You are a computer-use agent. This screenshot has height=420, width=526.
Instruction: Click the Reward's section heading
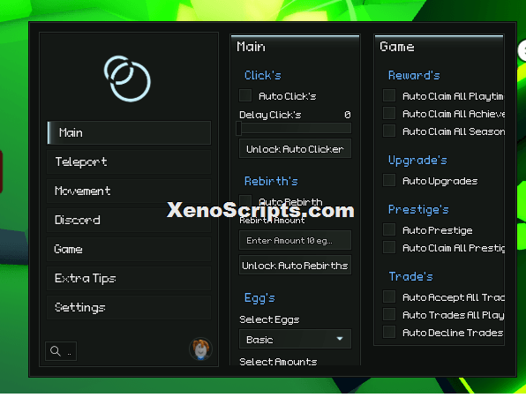click(x=414, y=75)
